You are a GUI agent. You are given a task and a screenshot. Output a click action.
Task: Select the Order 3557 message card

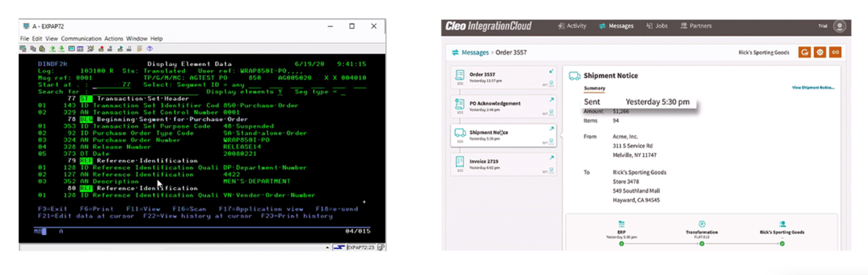(503, 77)
